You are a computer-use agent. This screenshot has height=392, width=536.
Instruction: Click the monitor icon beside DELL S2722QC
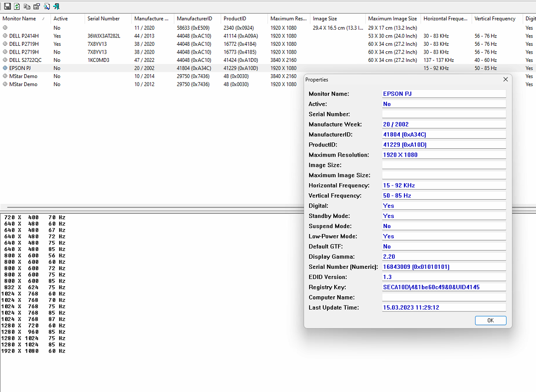coord(5,60)
